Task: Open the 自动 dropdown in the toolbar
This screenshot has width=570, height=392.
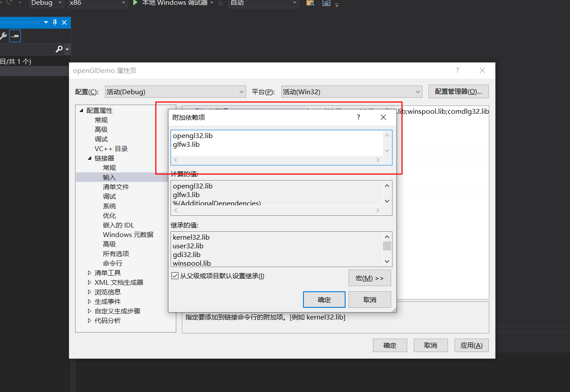Action: [x=263, y=3]
